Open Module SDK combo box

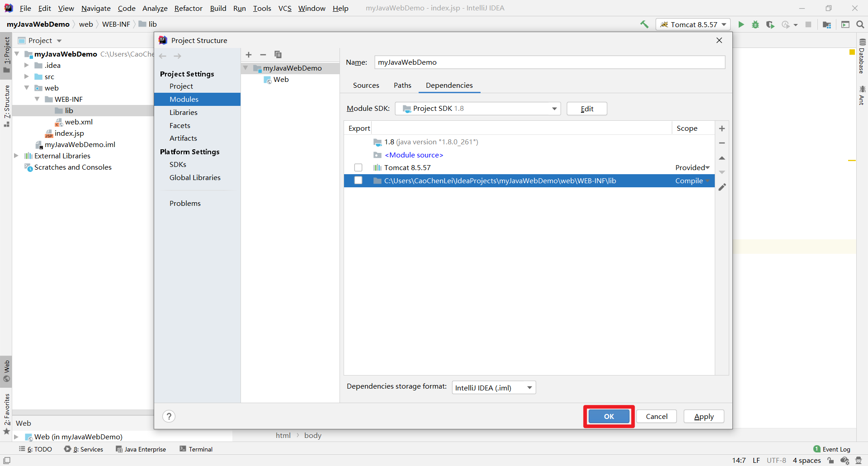[x=478, y=109]
